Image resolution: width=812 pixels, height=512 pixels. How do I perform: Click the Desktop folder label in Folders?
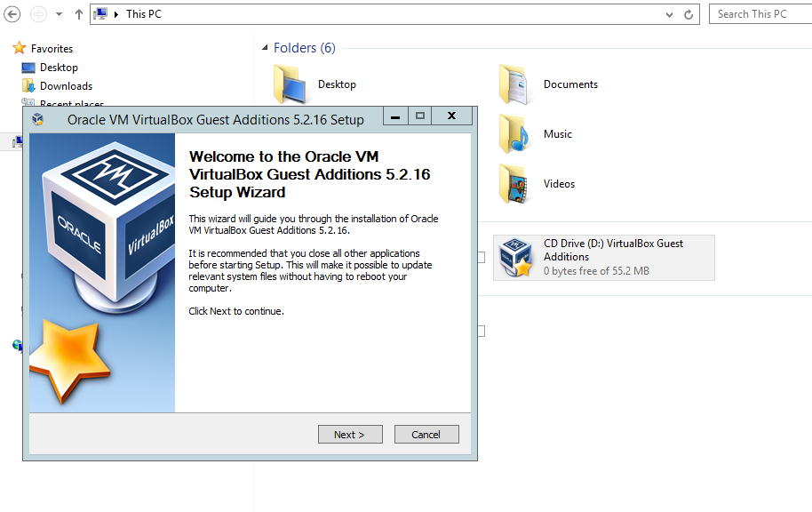(337, 84)
